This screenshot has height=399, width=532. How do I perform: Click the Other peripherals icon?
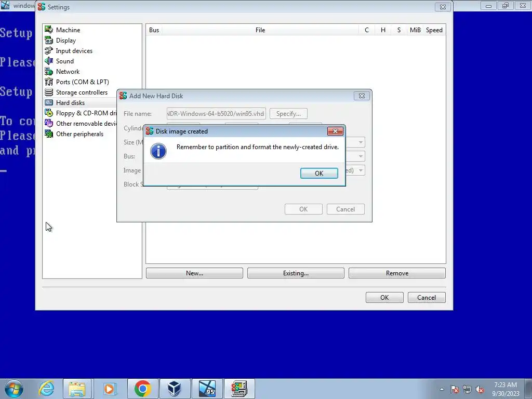(49, 134)
